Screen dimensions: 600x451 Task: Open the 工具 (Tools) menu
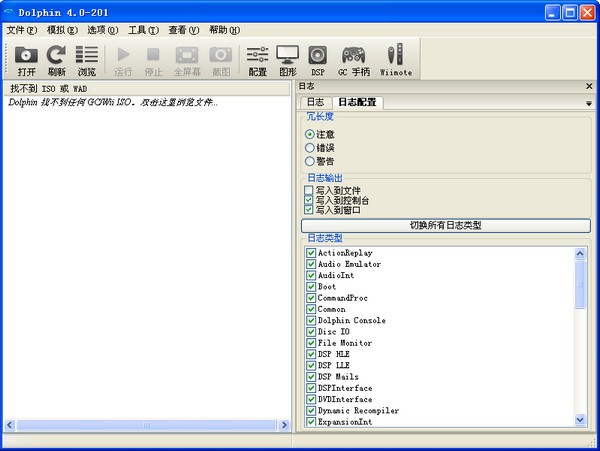pyautogui.click(x=143, y=30)
